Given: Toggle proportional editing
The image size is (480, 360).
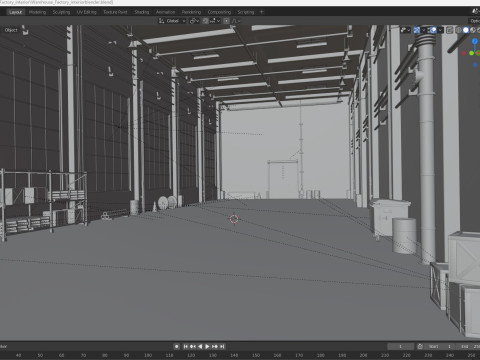Looking at the screenshot, I should [226, 21].
